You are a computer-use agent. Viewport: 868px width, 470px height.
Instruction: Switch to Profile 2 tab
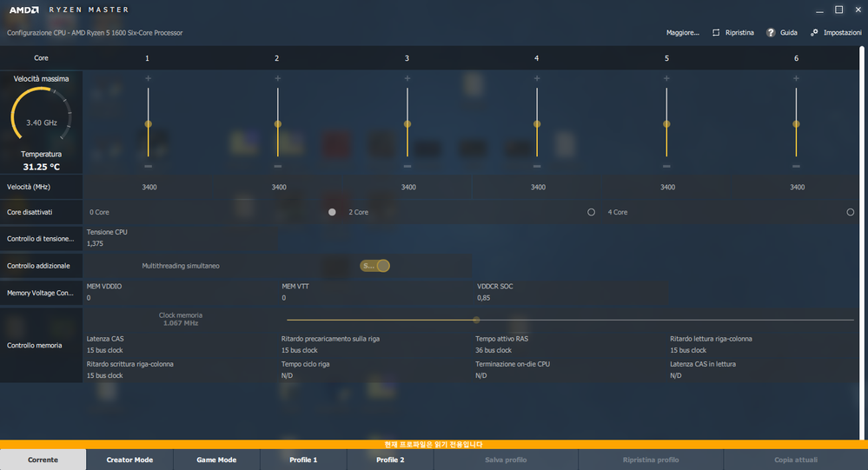390,460
